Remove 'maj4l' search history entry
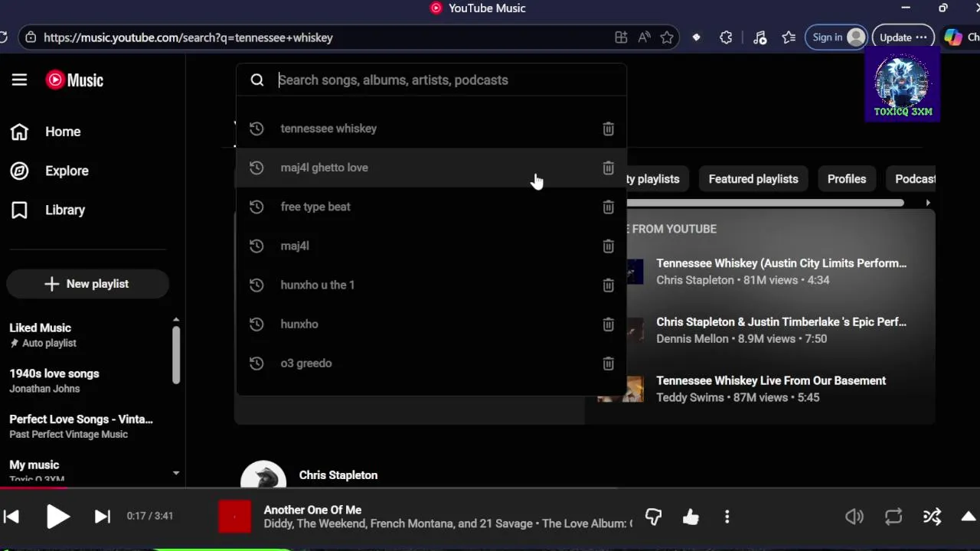 [x=608, y=246]
